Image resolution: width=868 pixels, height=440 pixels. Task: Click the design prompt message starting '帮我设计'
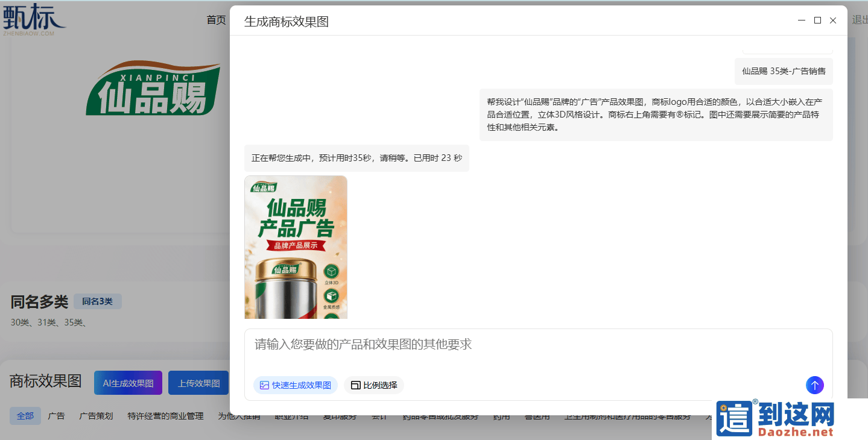(x=656, y=115)
